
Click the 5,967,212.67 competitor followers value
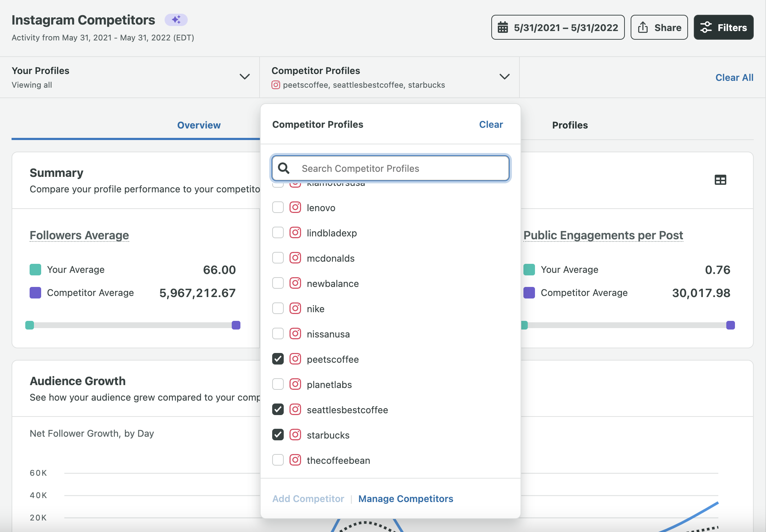tap(197, 293)
